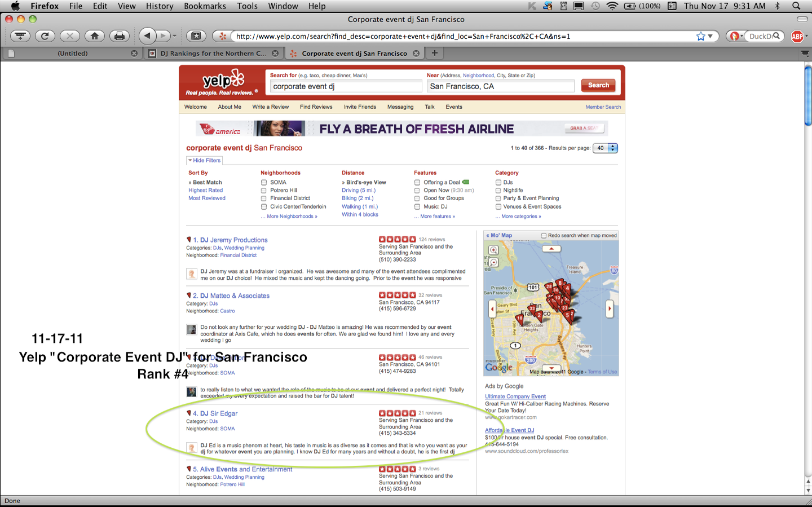Viewport: 812px width, 507px height.
Task: Open a new tab with plus button
Action: (x=434, y=53)
